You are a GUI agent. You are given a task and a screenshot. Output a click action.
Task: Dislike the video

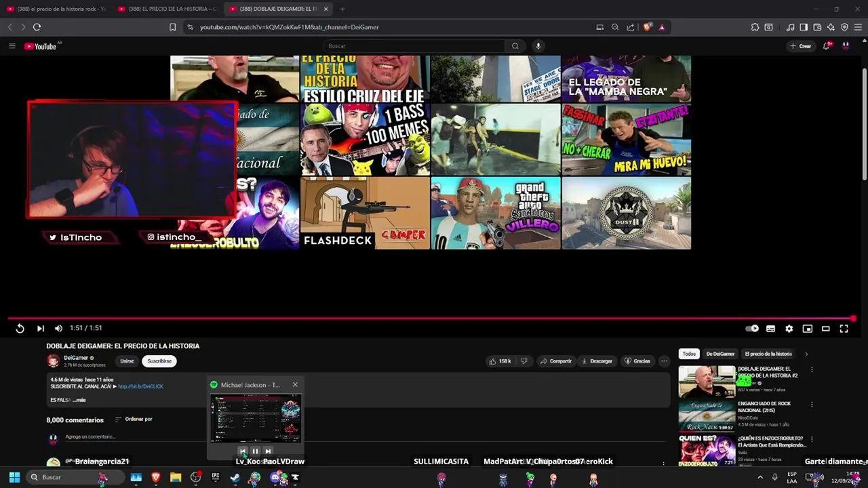524,361
